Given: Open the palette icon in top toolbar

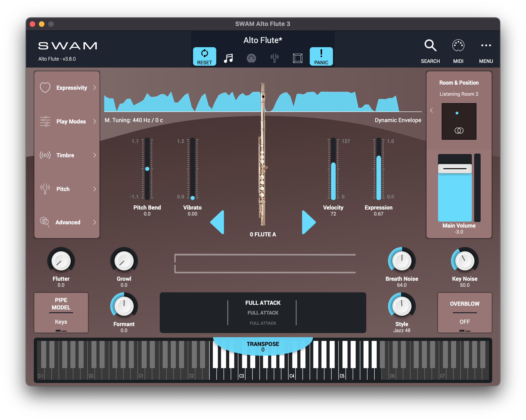Looking at the screenshot, I should (251, 58).
